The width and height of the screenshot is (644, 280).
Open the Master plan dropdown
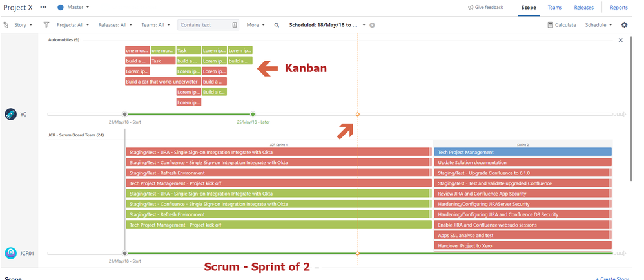(x=78, y=7)
